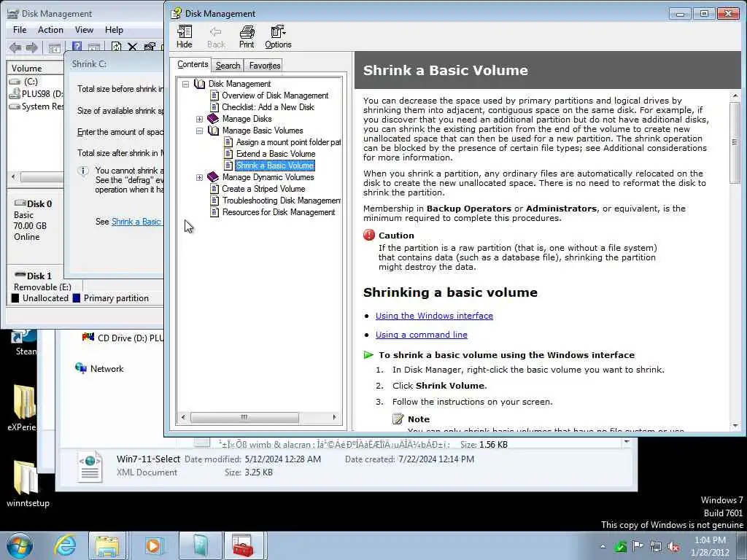The width and height of the screenshot is (747, 560).
Task: Click the Refresh document toolbar icon
Action: point(116,47)
